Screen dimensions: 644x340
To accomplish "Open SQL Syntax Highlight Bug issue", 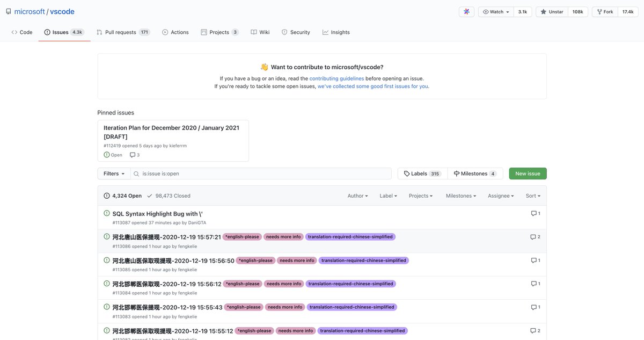I will coord(157,214).
